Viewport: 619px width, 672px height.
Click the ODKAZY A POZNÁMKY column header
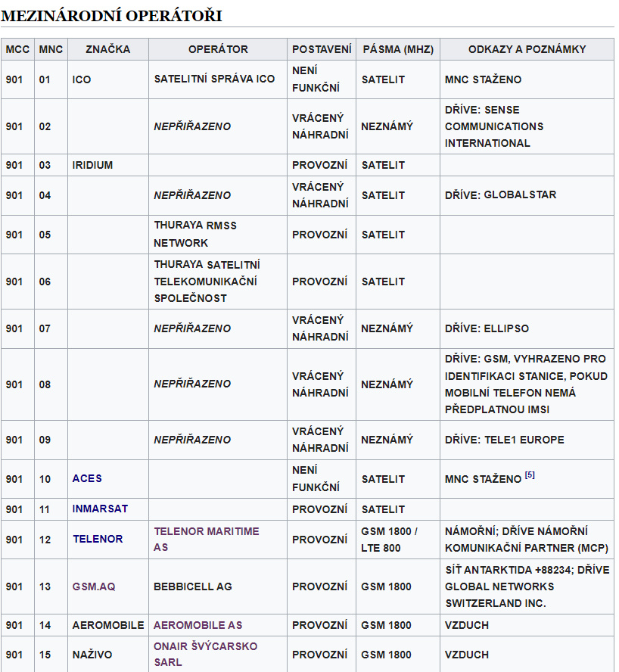[527, 49]
